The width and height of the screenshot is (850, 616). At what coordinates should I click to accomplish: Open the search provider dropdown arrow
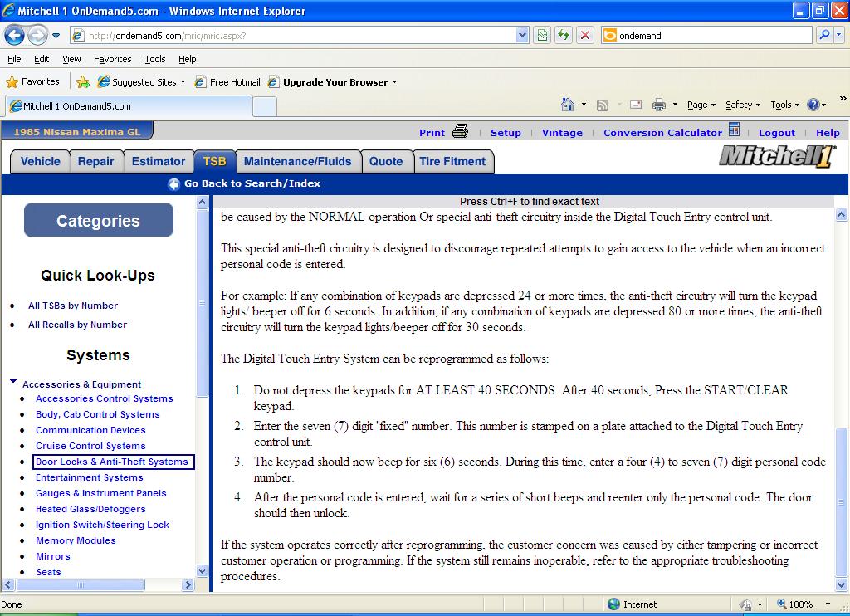coord(838,35)
